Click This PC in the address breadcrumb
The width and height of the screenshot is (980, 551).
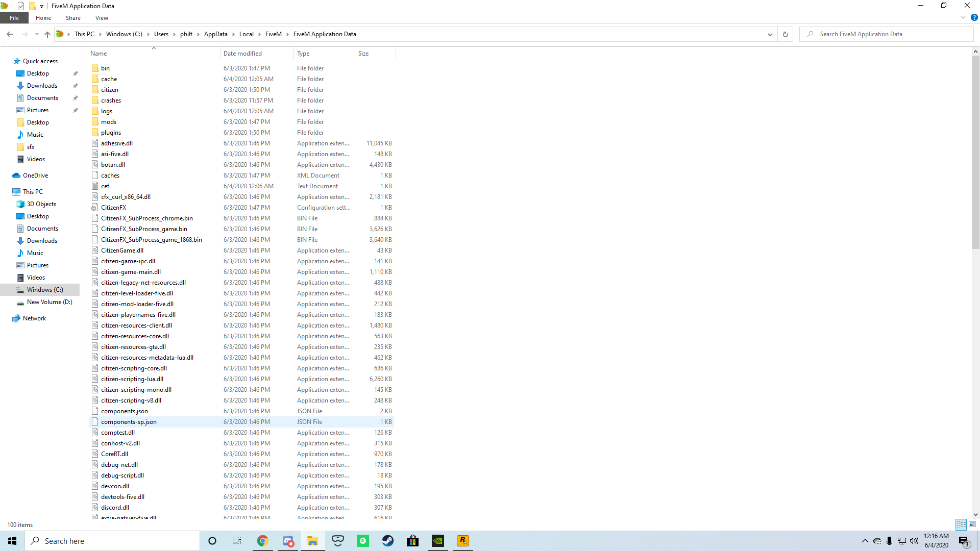pos(83,34)
